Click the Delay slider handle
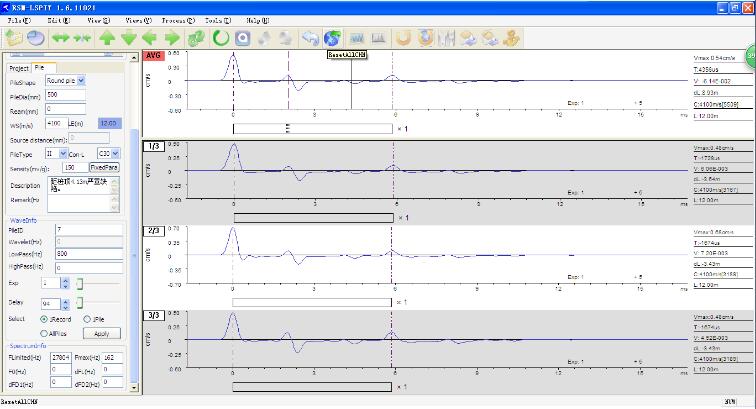 point(80,303)
